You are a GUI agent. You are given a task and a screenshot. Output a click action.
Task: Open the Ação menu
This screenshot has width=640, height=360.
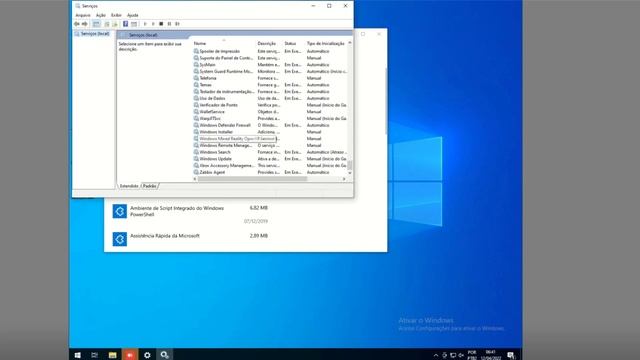101,15
